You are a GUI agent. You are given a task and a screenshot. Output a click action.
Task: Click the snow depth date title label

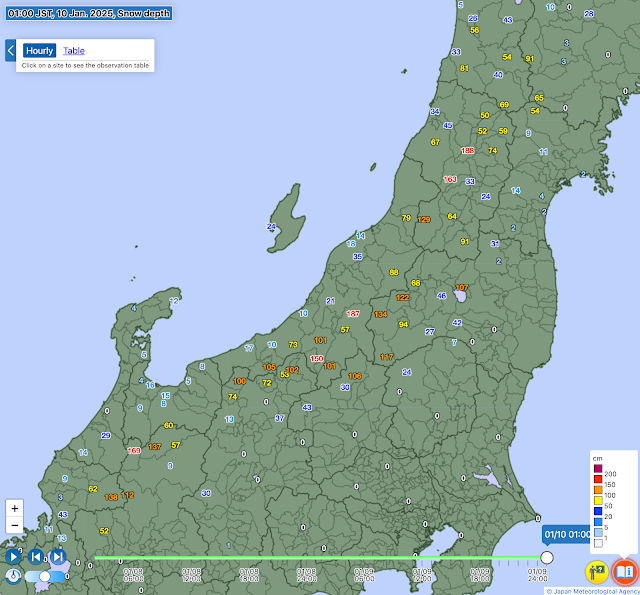(x=88, y=13)
